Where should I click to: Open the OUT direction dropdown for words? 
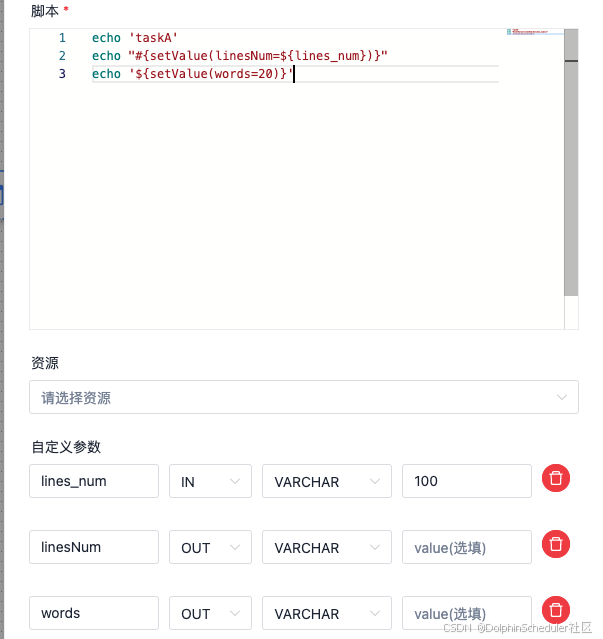[210, 613]
